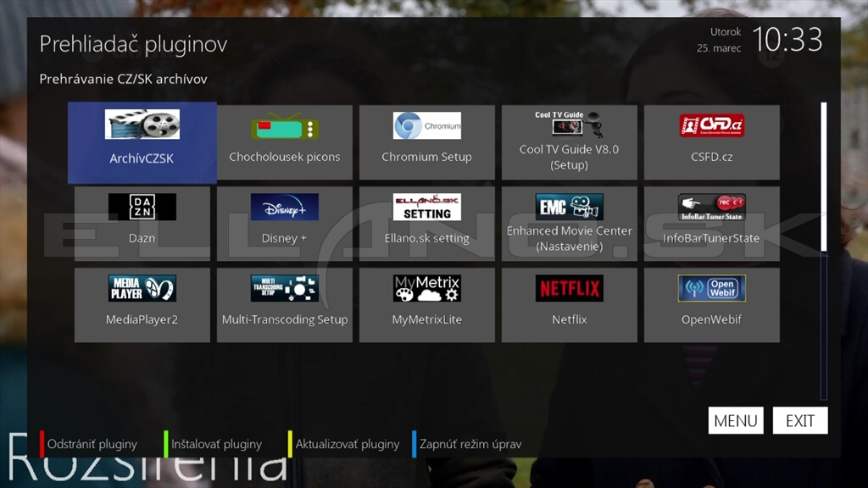The image size is (868, 488).
Task: Click the yellow color key marker
Action: coord(290,444)
